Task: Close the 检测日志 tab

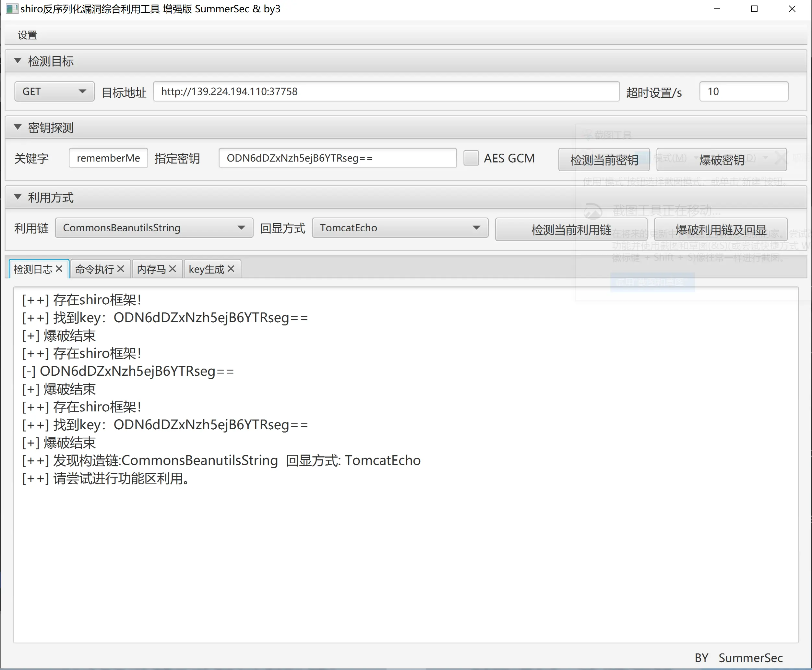Action: point(59,269)
